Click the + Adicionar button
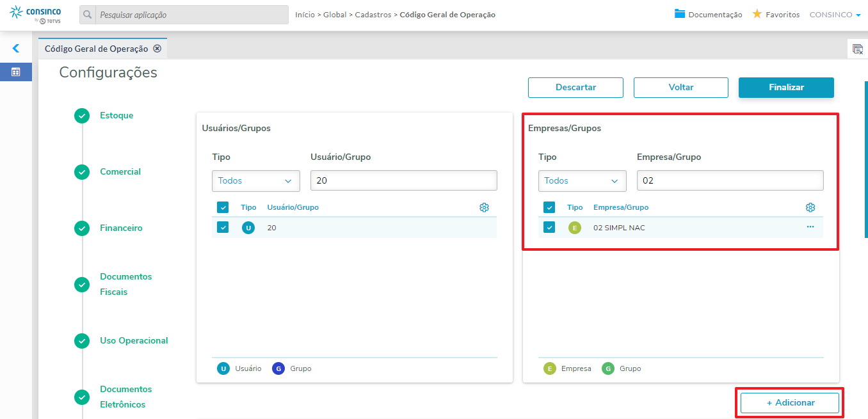 [790, 403]
